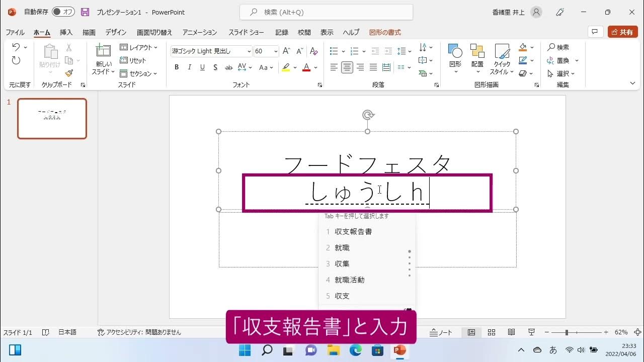Click the 共有 share button
Image resolution: width=644 pixels, height=362 pixels.
tap(622, 32)
